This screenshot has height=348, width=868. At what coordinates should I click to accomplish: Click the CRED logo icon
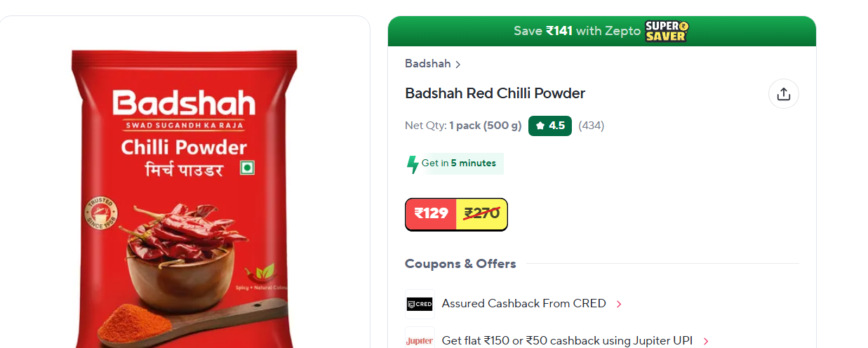pos(420,304)
